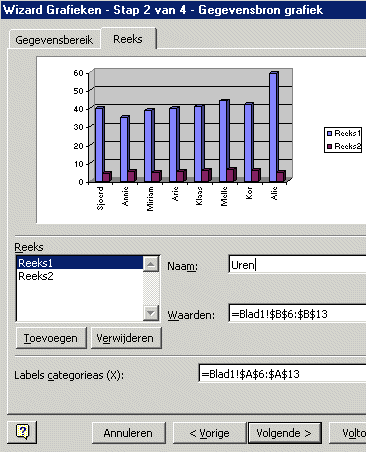Click the Naam field containing Uren
Image resolution: width=366 pixels, height=452 pixels.
pos(297,265)
